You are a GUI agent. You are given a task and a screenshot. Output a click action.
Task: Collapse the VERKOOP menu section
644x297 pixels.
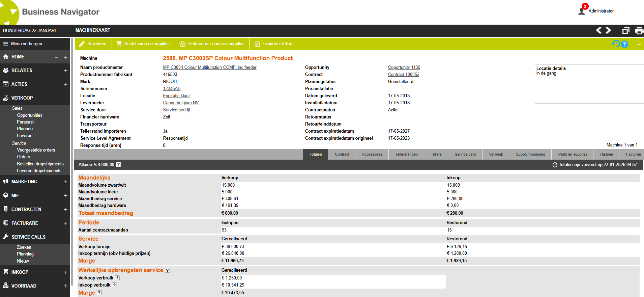(x=66, y=98)
